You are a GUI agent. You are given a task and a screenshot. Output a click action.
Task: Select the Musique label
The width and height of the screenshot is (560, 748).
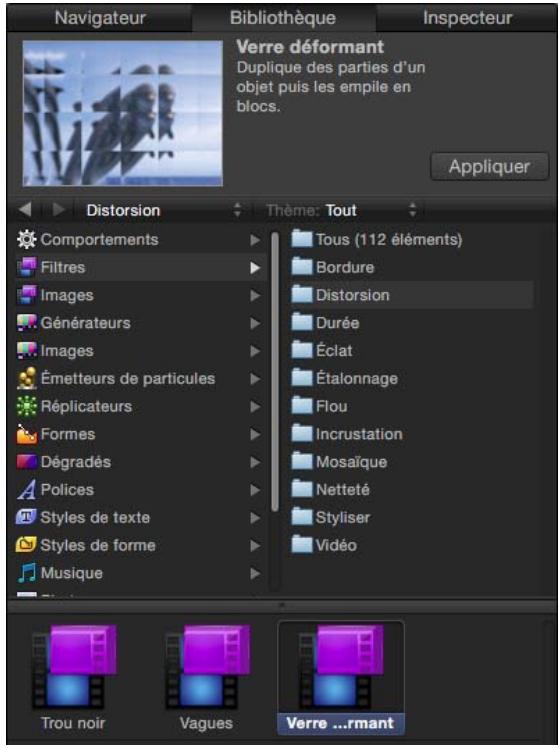tap(72, 573)
